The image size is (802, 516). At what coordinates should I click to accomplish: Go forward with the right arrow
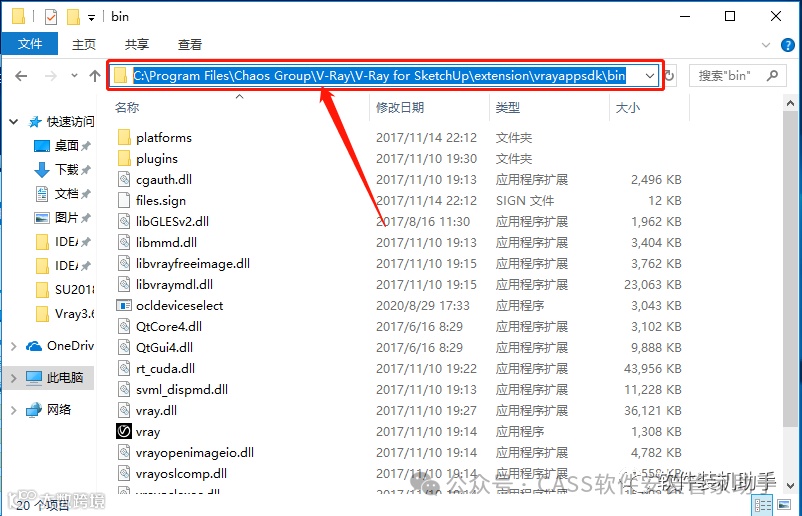[51, 76]
